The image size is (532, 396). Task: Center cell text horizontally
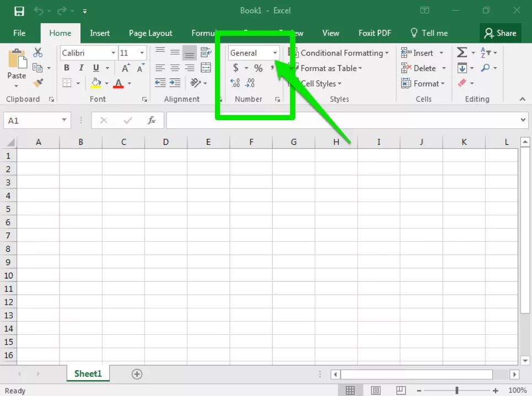175,68
